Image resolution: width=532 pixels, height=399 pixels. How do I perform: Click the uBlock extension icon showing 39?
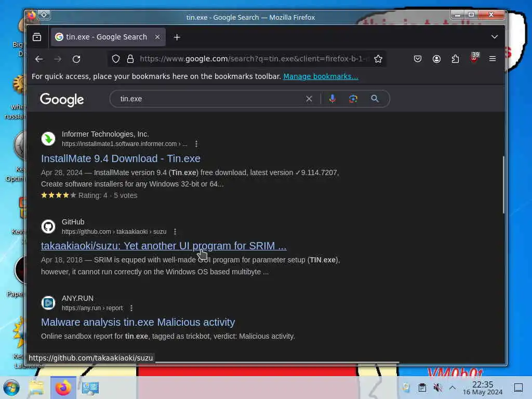click(474, 58)
